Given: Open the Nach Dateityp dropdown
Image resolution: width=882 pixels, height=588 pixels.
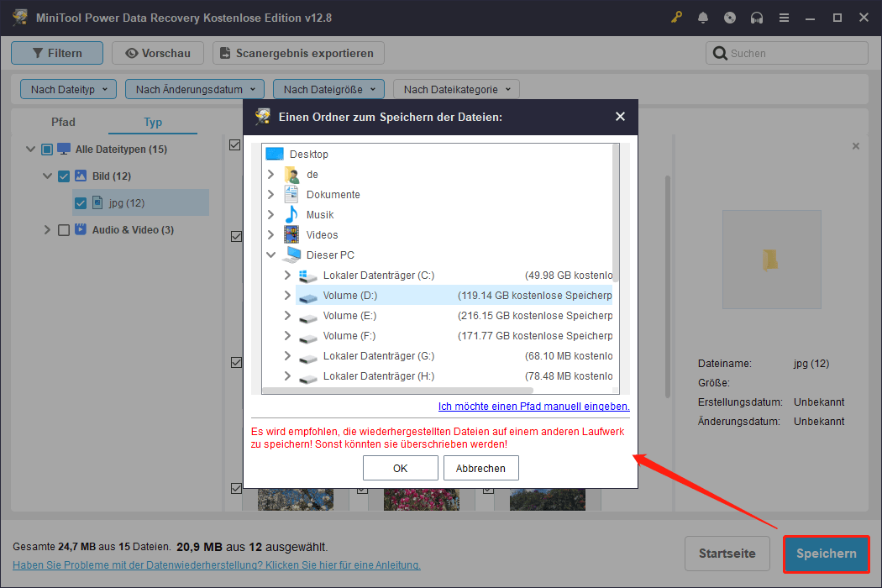Looking at the screenshot, I should pyautogui.click(x=67, y=88).
